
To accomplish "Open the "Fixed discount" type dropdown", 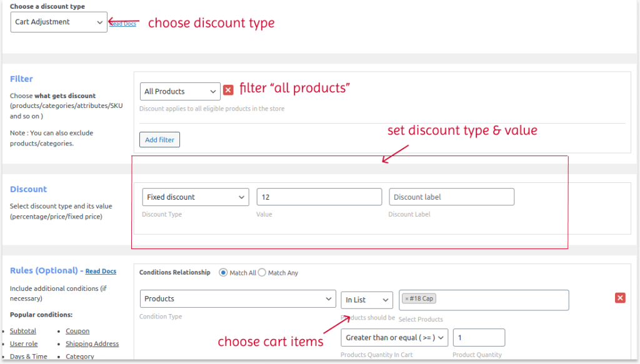I will click(195, 197).
